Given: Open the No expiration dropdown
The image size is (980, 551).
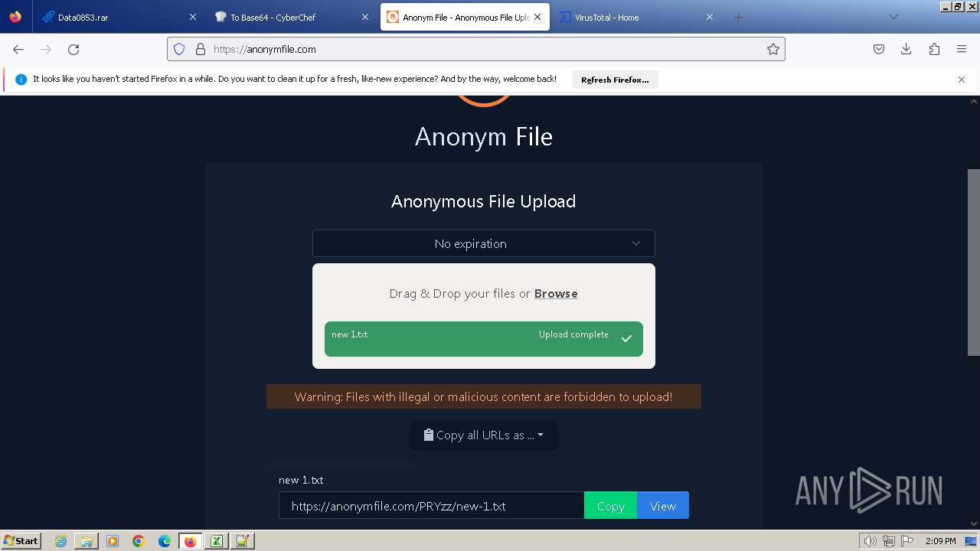Looking at the screenshot, I should click(484, 243).
